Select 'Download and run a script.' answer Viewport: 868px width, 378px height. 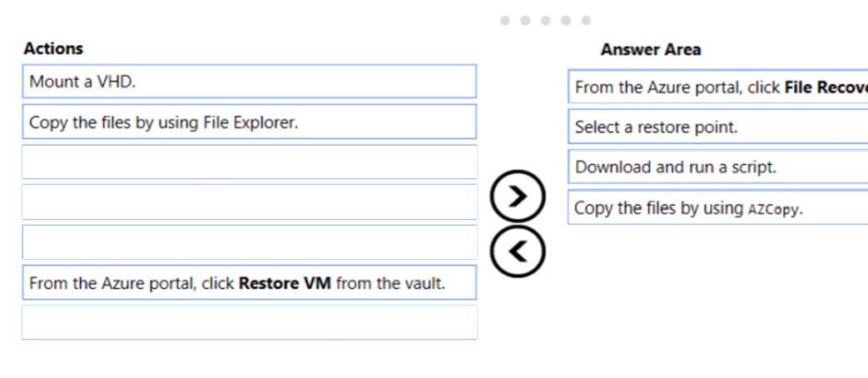[x=718, y=167]
